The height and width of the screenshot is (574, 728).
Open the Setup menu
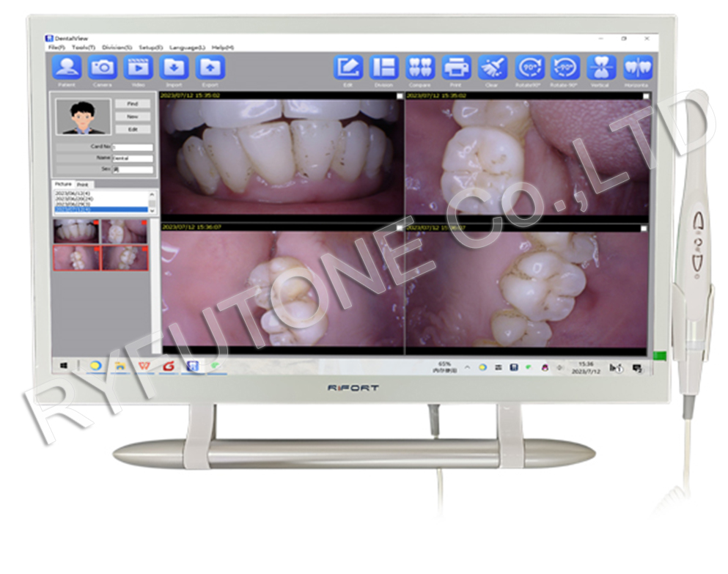(x=151, y=48)
